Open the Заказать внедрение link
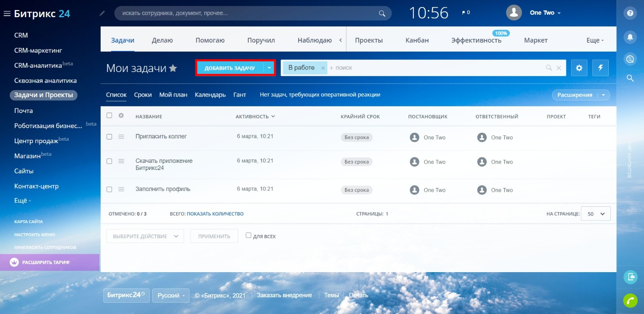644x314 pixels. (285, 295)
